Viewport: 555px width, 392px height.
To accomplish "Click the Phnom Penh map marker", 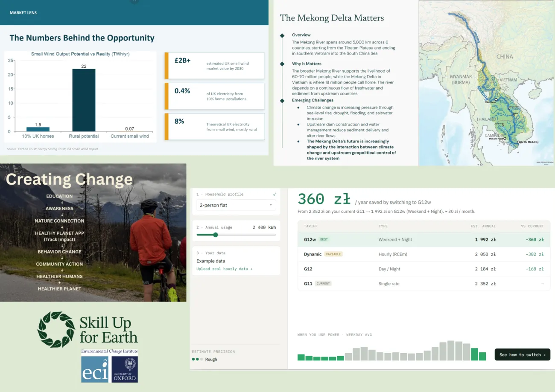I will (505, 138).
